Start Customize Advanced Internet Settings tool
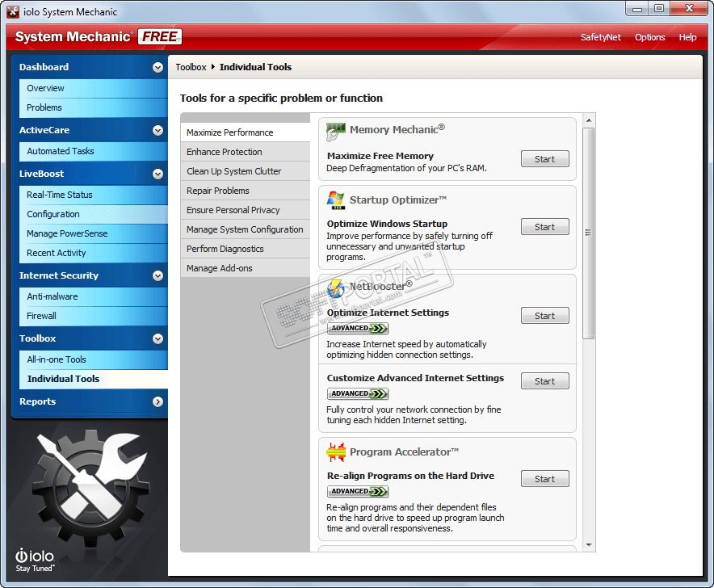Screen dimensions: 714x588 click(x=545, y=381)
